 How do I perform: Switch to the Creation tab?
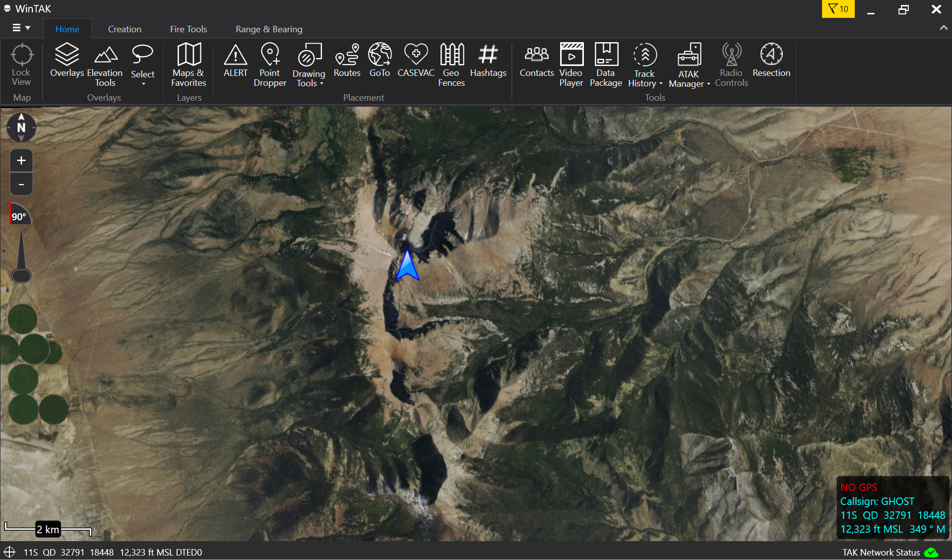pos(125,29)
